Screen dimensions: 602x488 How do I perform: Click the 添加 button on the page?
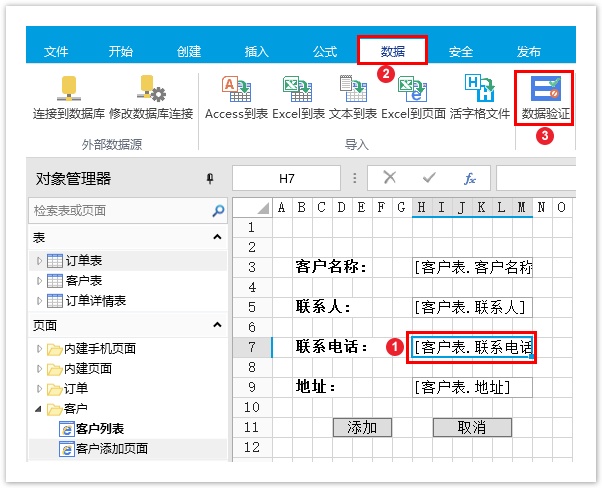[362, 427]
